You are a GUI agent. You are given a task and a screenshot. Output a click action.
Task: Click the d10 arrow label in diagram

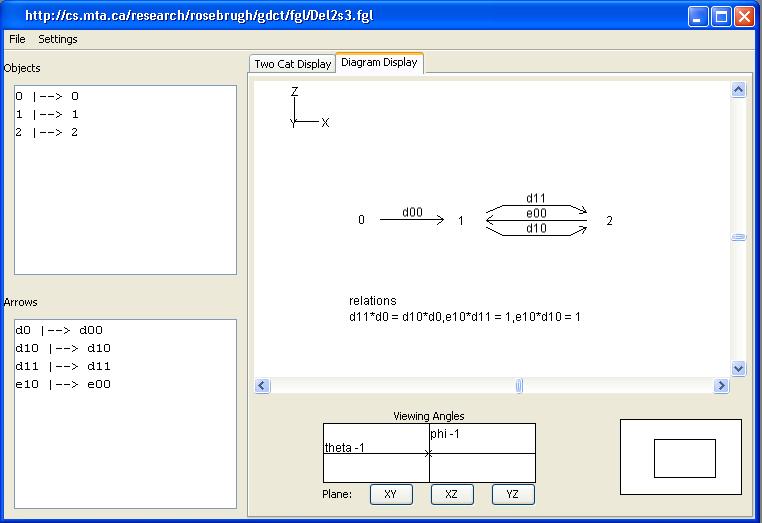tap(537, 228)
